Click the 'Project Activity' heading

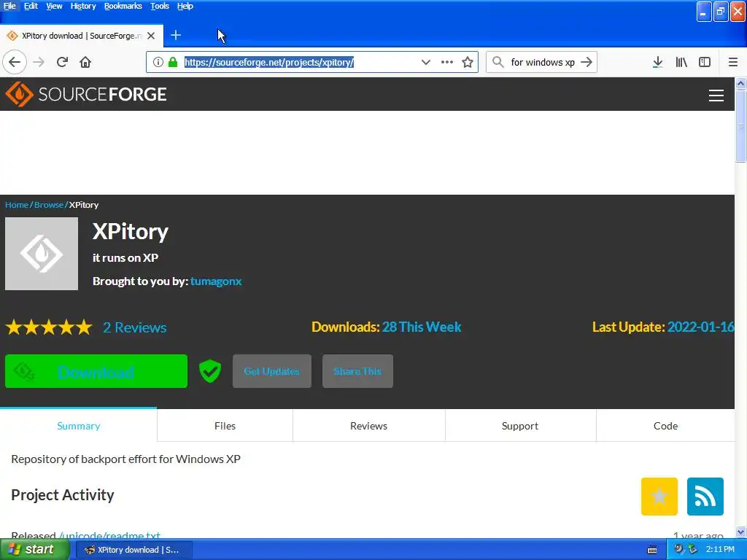[63, 495]
